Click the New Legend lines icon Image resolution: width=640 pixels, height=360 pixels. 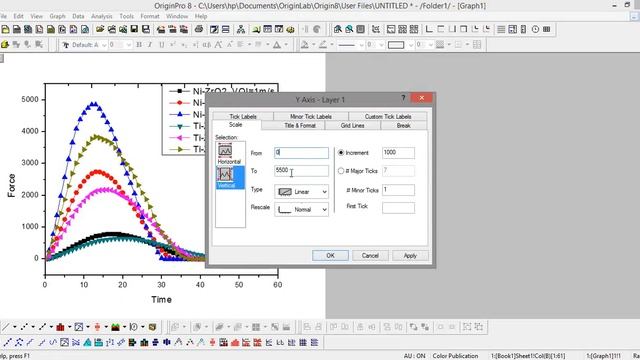[501, 29]
